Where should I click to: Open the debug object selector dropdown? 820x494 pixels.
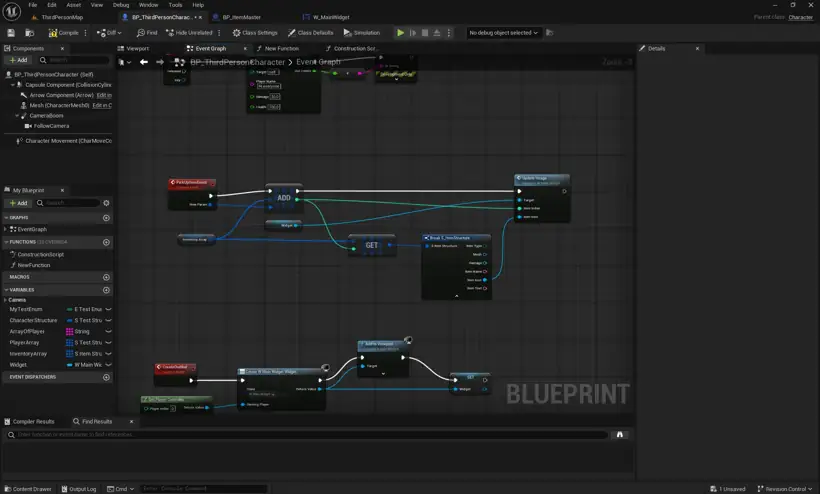click(x=503, y=33)
